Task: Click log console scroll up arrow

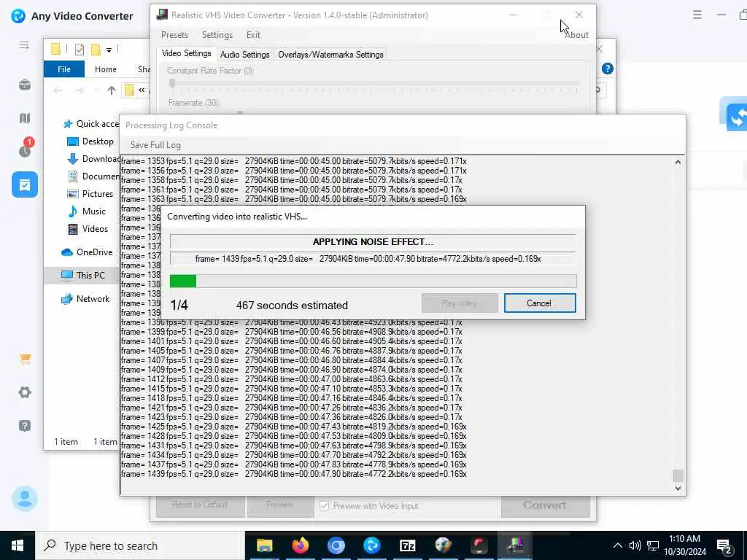Action: [x=678, y=163]
